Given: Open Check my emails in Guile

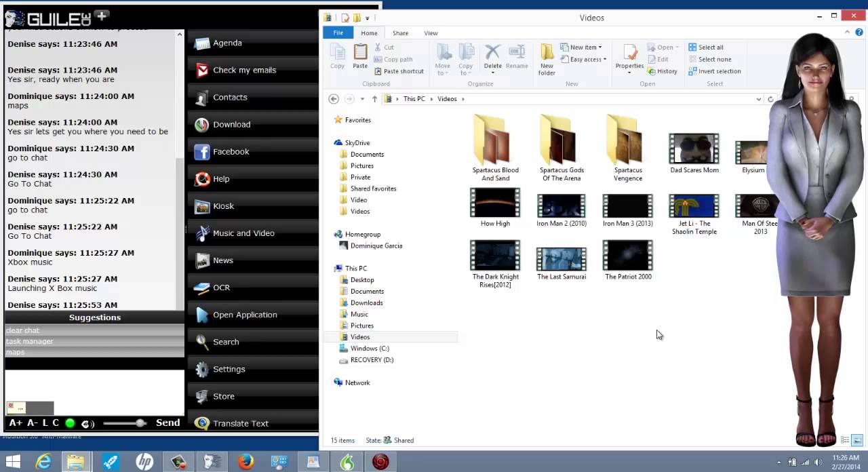Looking at the screenshot, I should coord(252,70).
